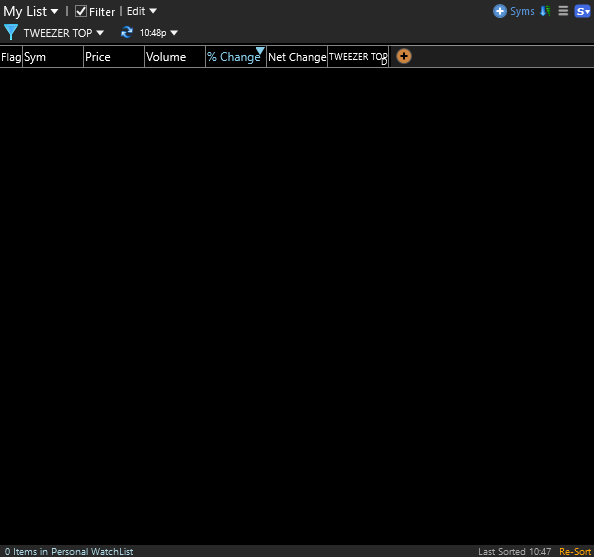Click the 0 Items in Personal WatchList text

click(x=69, y=551)
